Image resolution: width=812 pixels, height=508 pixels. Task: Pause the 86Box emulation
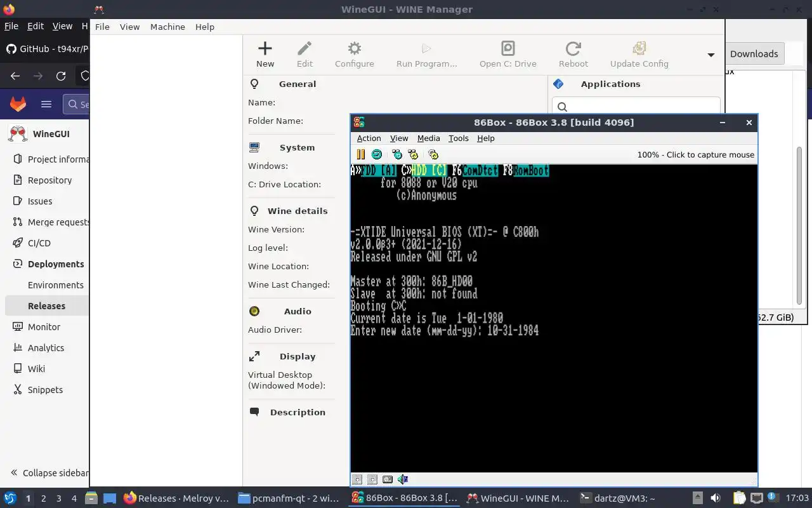360,154
